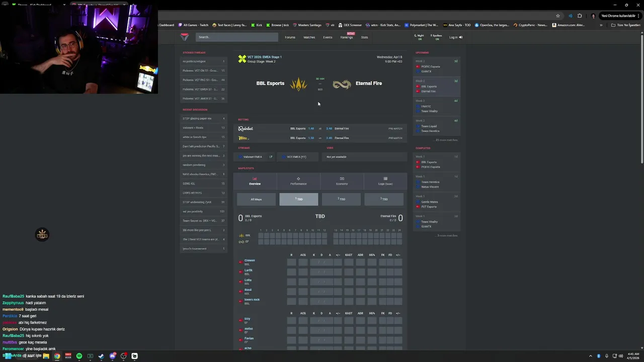The height and width of the screenshot is (362, 644).
Task: Open the Events menu
Action: (x=328, y=37)
